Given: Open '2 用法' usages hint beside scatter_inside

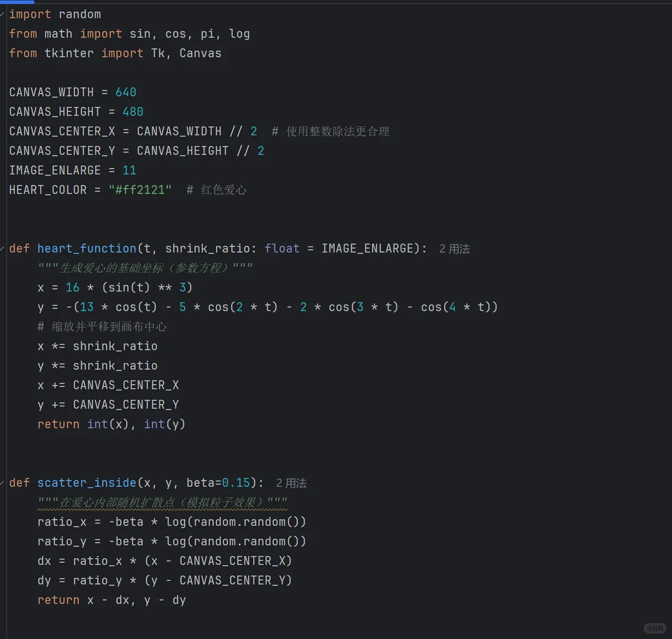Looking at the screenshot, I should (292, 483).
